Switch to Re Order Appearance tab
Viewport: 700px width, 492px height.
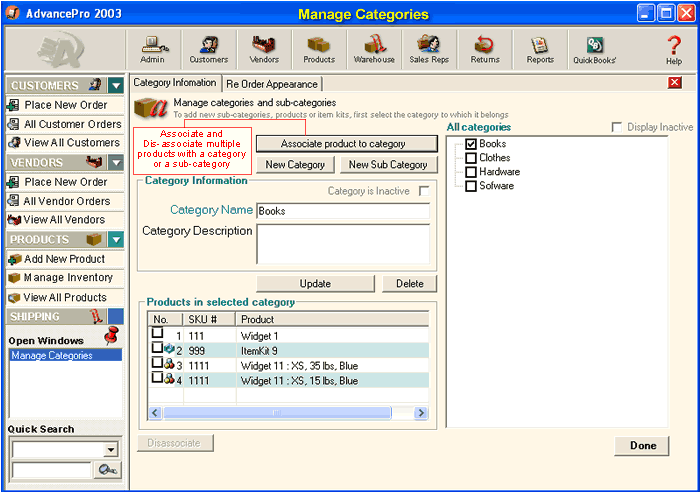272,84
